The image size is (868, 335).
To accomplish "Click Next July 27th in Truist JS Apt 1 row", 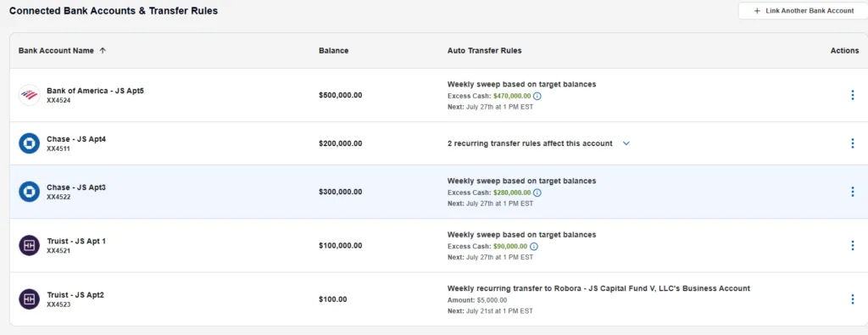I will click(490, 258).
